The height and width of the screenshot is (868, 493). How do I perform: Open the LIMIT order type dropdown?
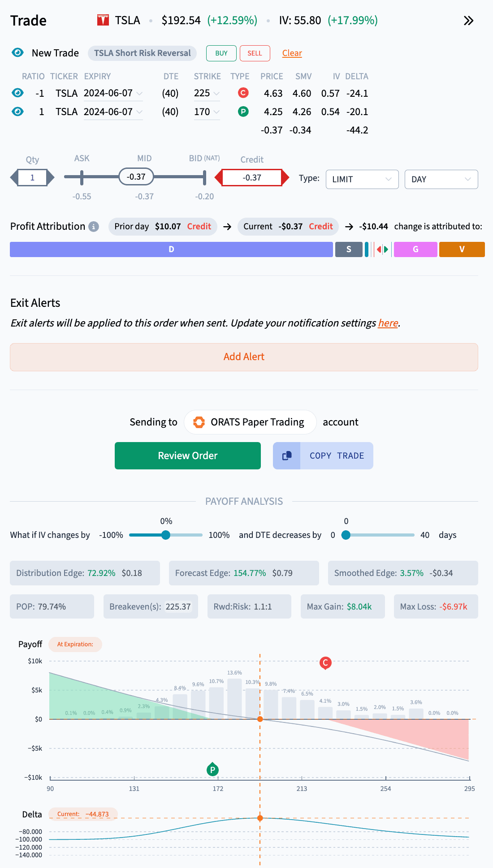[362, 179]
